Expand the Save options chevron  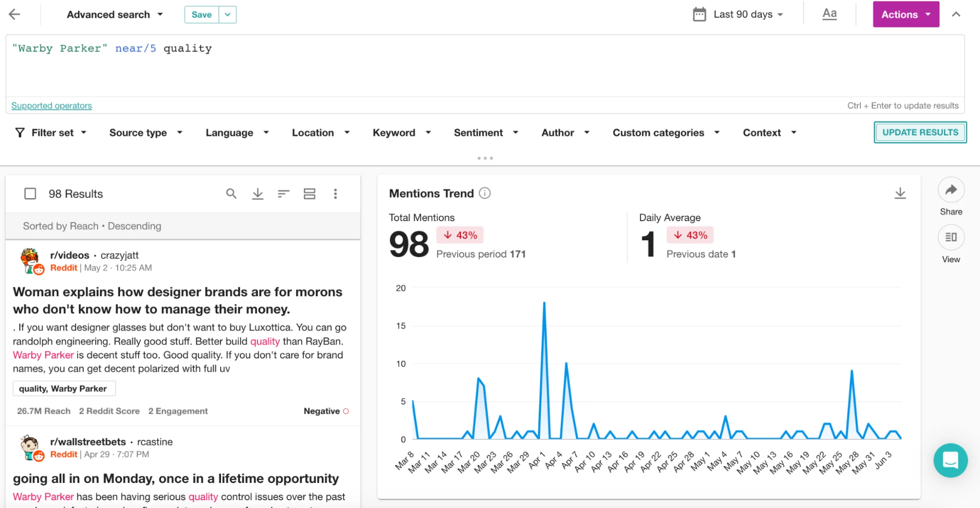click(227, 15)
